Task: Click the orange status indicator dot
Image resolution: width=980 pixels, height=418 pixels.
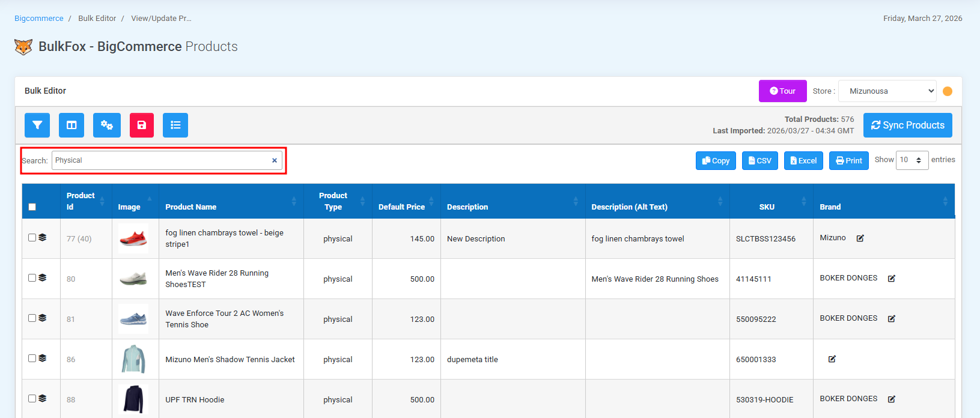Action: tap(948, 91)
